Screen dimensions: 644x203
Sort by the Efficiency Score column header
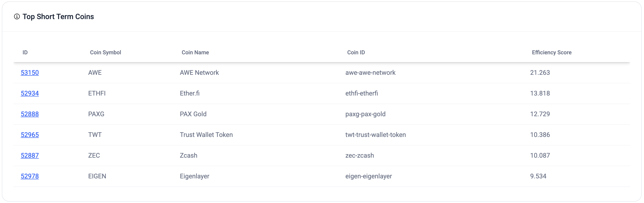tap(551, 52)
